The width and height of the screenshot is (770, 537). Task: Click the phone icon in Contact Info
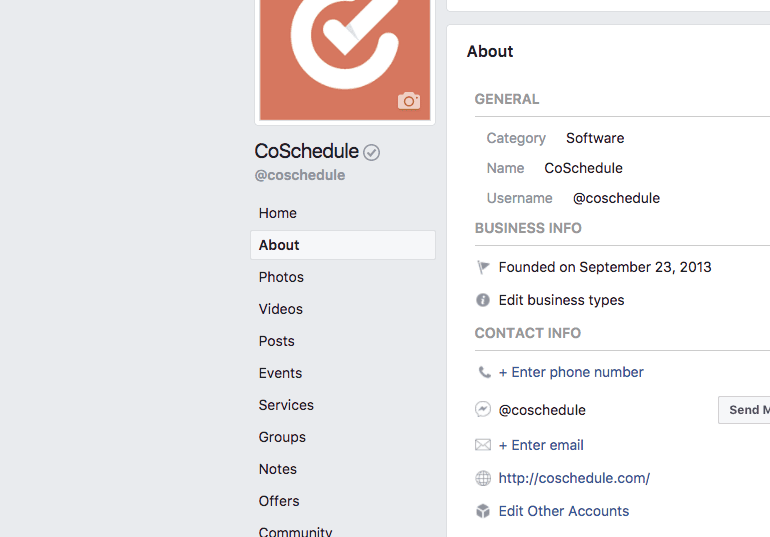(484, 372)
